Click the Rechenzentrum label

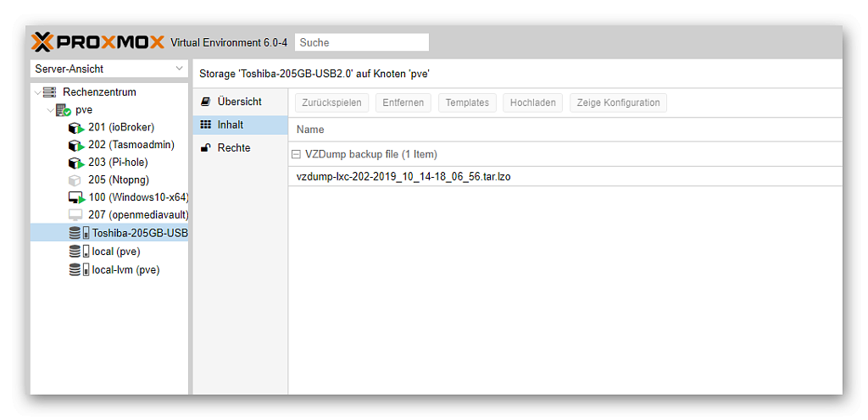pyautogui.click(x=100, y=92)
